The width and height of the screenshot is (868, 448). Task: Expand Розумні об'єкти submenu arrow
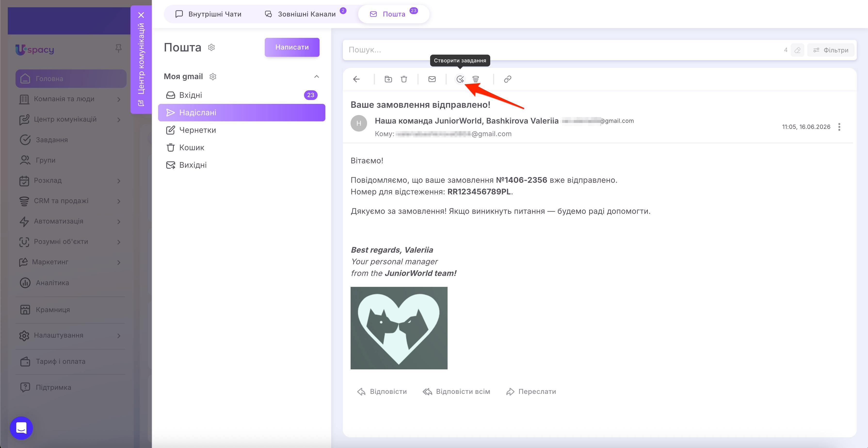pyautogui.click(x=119, y=242)
